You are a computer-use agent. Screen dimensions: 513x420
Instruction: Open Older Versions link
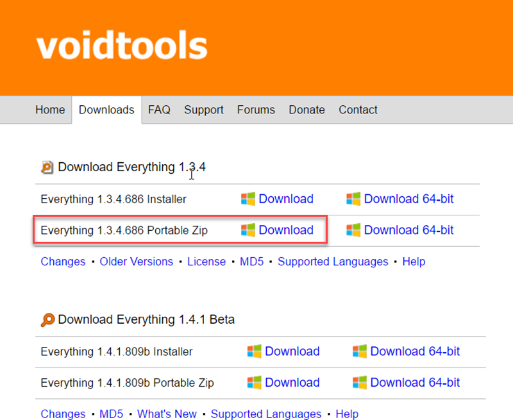[x=137, y=262]
